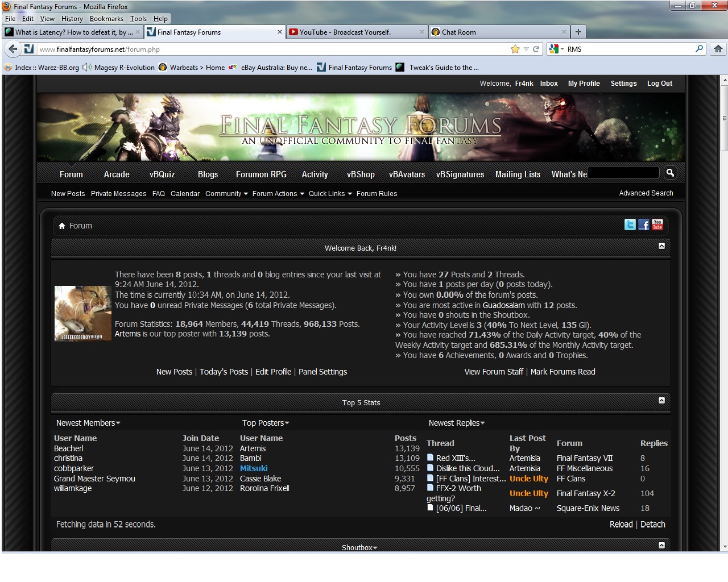The width and height of the screenshot is (728, 582).
Task: Open vBQuiz navigation item
Action: pos(162,174)
